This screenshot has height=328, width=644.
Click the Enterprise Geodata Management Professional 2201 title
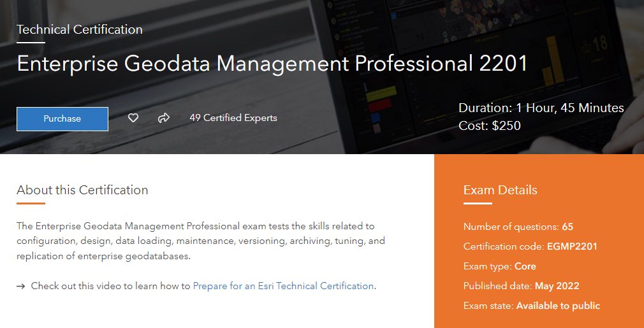coord(272,64)
